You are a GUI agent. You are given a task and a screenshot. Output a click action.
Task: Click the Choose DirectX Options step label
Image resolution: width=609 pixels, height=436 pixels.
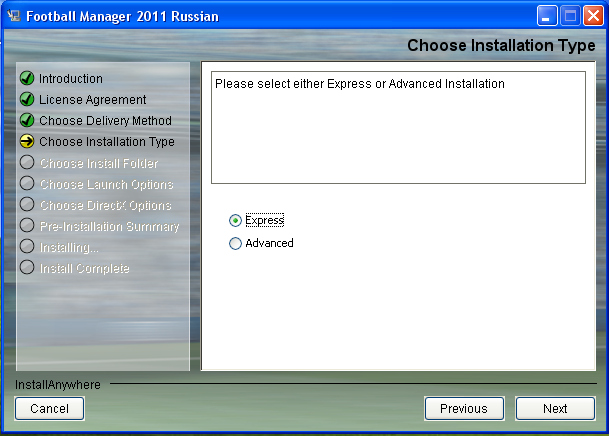click(x=106, y=205)
